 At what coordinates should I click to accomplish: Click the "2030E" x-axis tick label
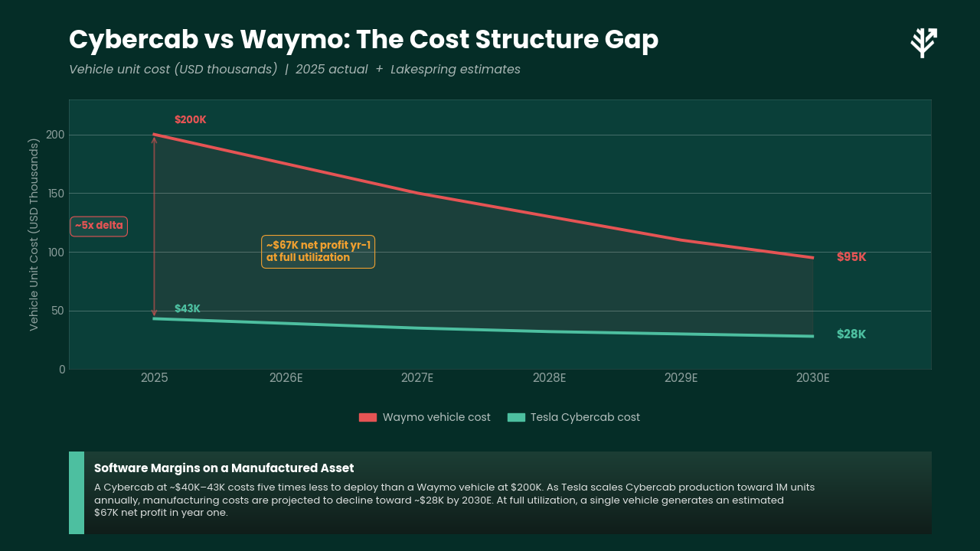click(812, 378)
